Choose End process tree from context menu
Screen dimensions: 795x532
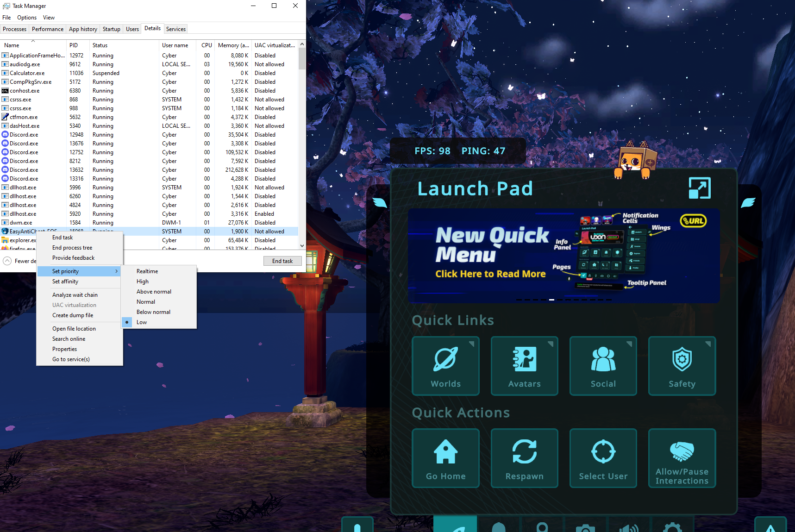79,248
